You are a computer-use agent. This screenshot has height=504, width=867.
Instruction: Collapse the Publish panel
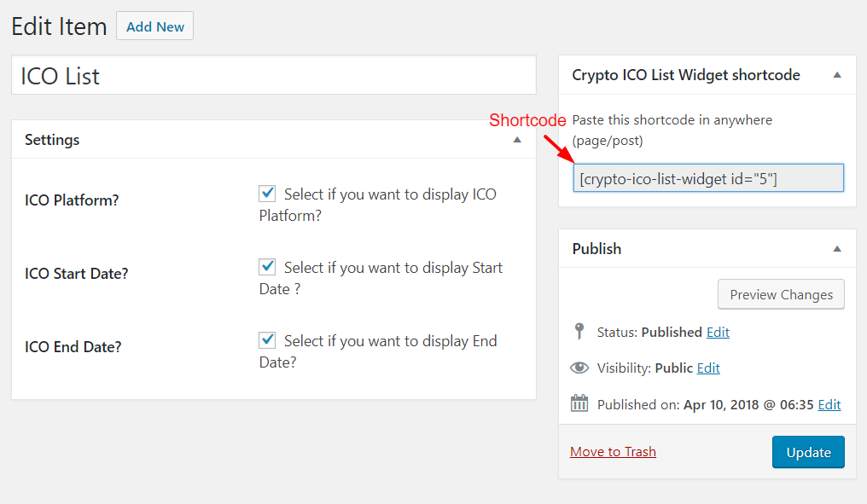coord(837,249)
